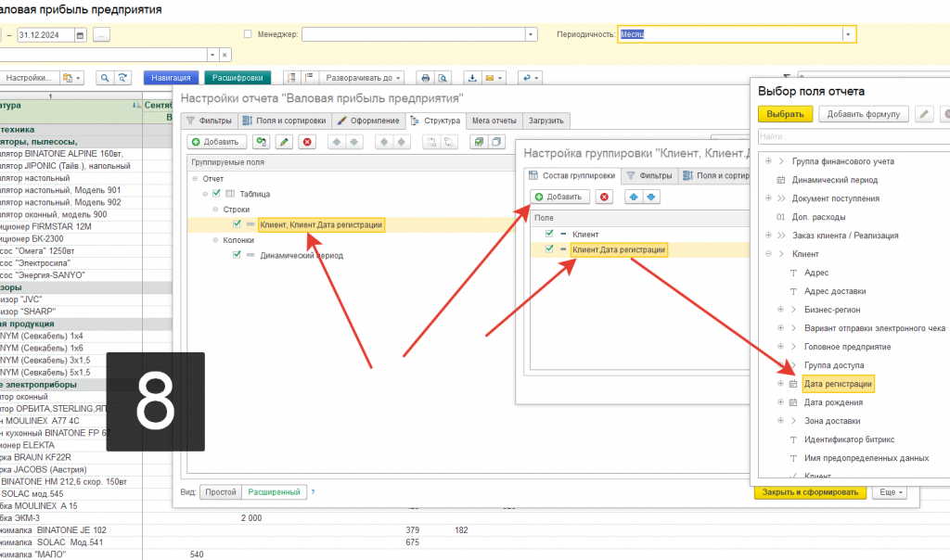Click the Расшифровки button
Viewport: 950px width, 560px height.
[237, 78]
